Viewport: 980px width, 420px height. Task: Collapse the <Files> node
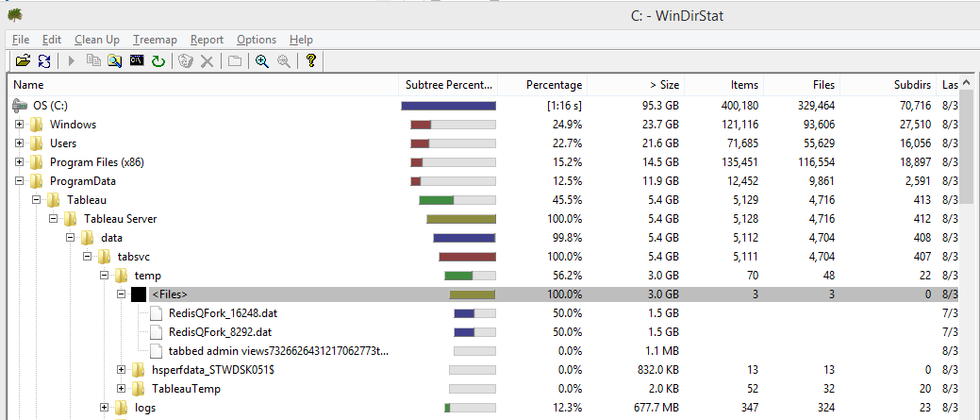(122, 294)
